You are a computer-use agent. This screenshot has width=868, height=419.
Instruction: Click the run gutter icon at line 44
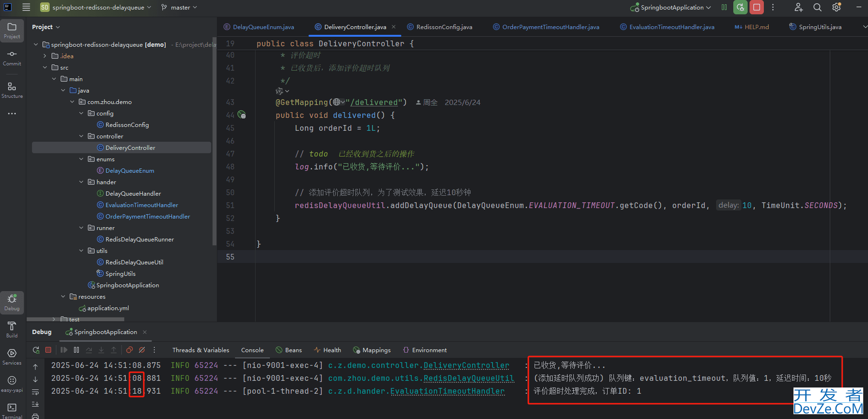242,115
